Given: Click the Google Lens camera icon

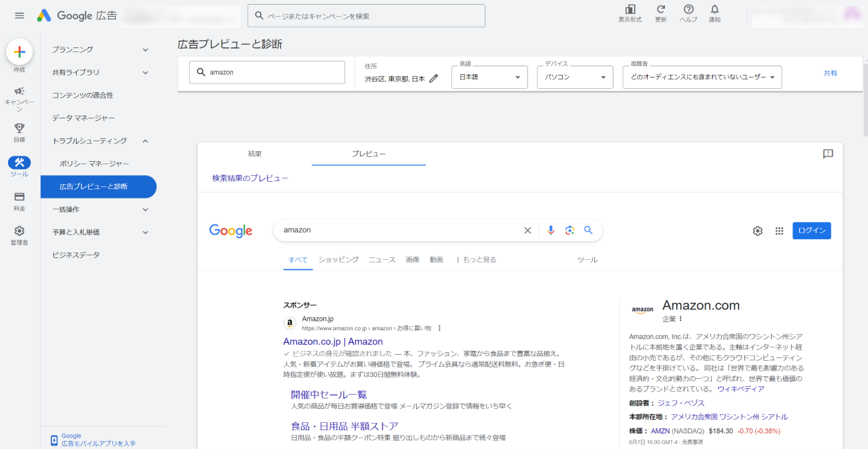Looking at the screenshot, I should click(570, 230).
